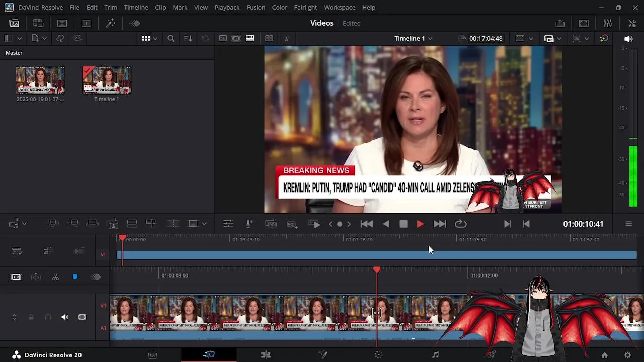Image resolution: width=644 pixels, height=362 pixels.
Task: Click the Fast Review icon
Action: coord(315,224)
